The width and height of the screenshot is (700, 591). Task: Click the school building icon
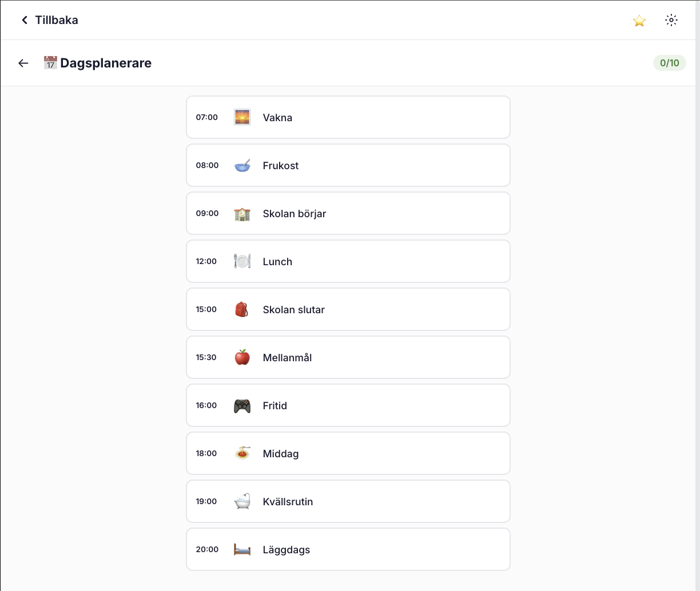click(x=242, y=214)
